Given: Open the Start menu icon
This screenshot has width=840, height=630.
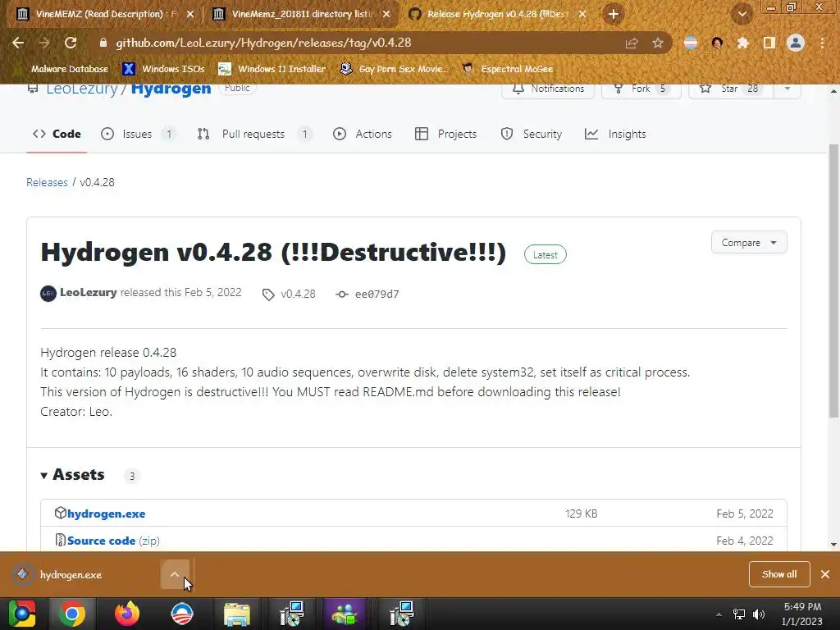Looking at the screenshot, I should (22, 614).
